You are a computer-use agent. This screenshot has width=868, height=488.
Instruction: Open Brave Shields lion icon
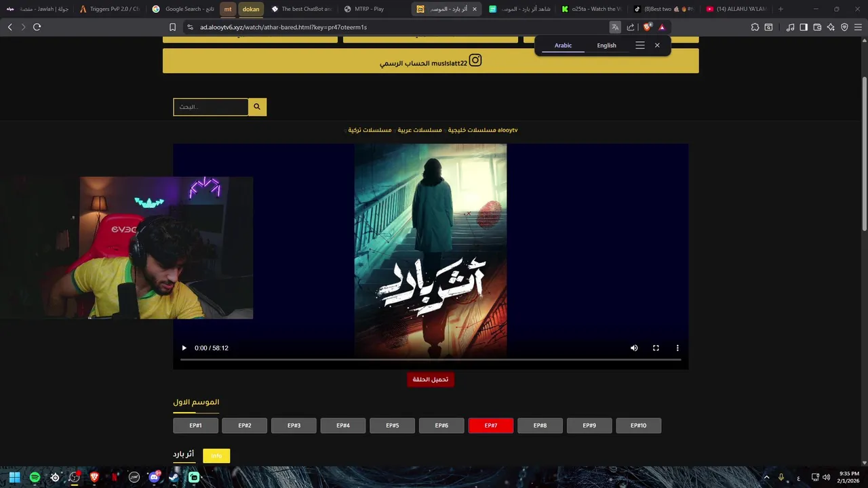point(647,27)
